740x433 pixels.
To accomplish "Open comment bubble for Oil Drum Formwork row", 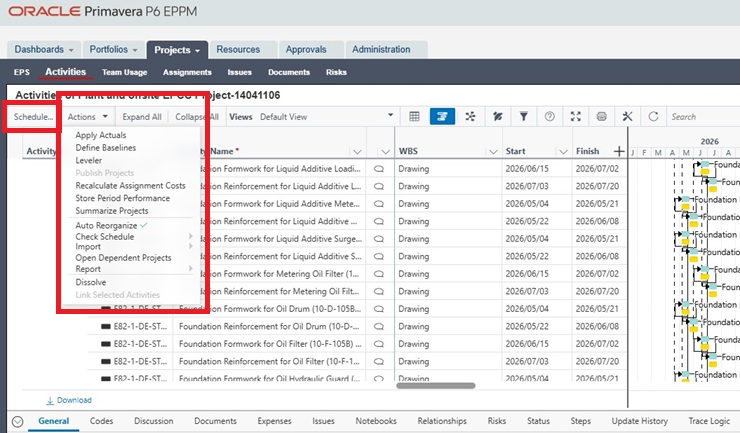I will coord(378,309).
